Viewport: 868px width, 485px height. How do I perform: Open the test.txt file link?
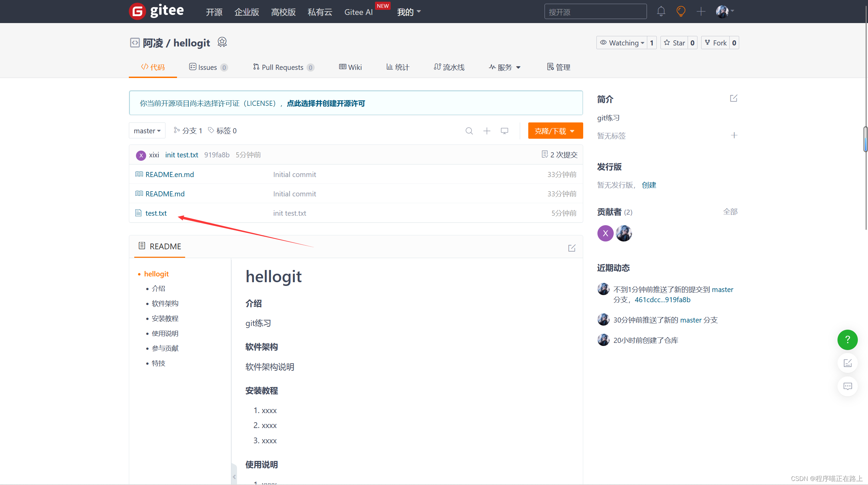coord(156,213)
